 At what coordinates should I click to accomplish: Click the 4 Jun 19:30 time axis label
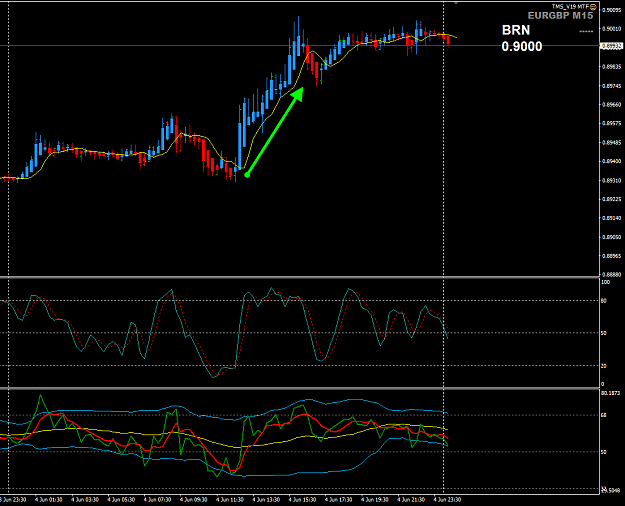(375, 500)
